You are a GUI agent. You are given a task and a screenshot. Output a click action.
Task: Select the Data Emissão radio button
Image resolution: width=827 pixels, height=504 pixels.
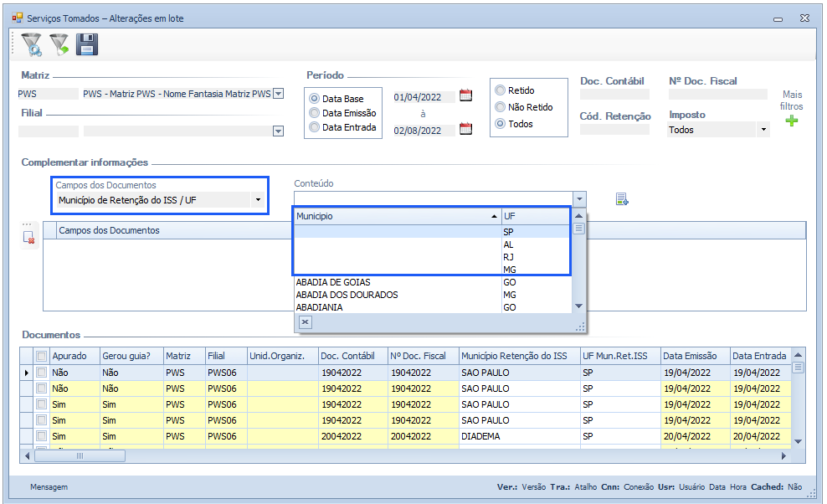(x=315, y=113)
